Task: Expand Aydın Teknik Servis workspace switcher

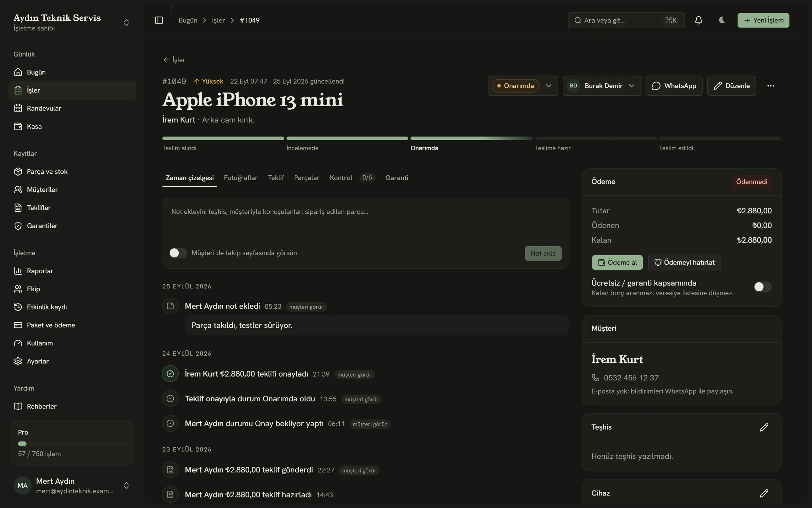Action: (x=72, y=22)
